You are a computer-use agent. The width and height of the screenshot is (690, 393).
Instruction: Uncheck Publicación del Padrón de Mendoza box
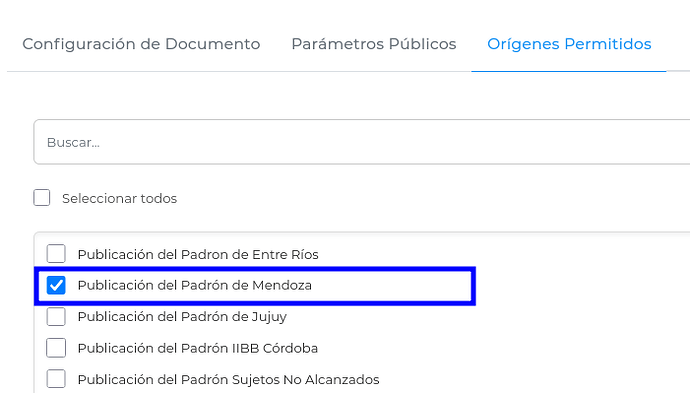click(56, 285)
